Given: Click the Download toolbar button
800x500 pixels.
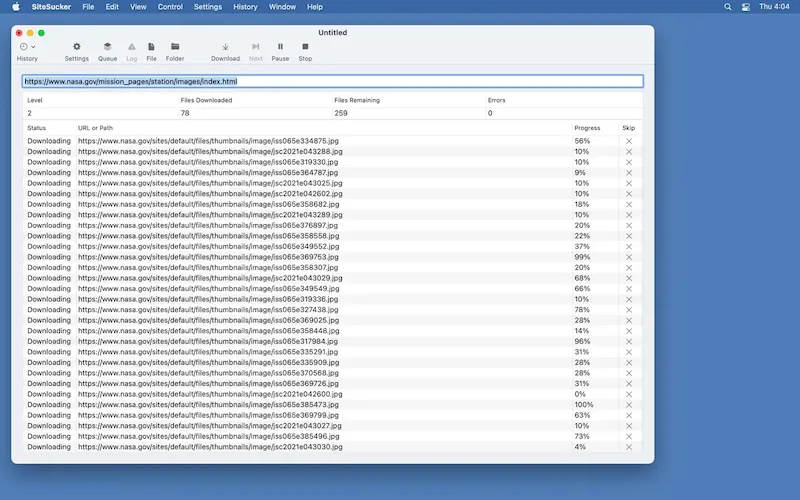Looking at the screenshot, I should point(226,52).
